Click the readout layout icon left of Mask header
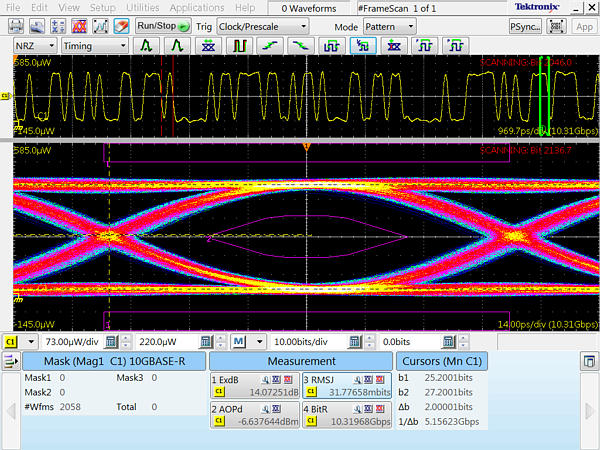Viewport: 600px width, 450px height. coord(11,361)
